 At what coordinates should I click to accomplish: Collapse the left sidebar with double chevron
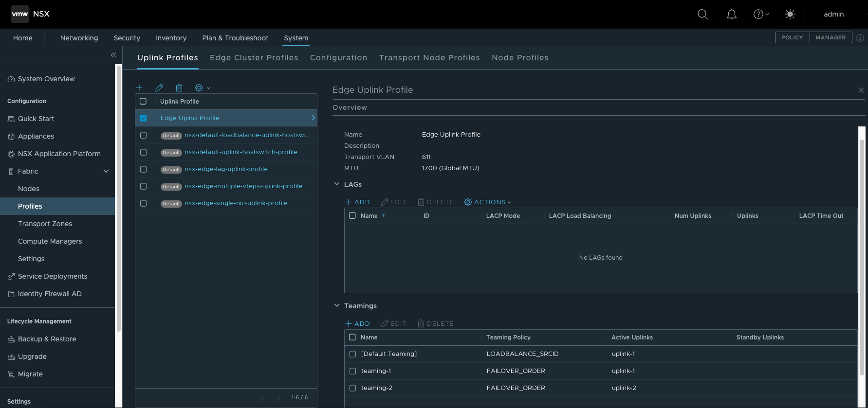point(113,55)
